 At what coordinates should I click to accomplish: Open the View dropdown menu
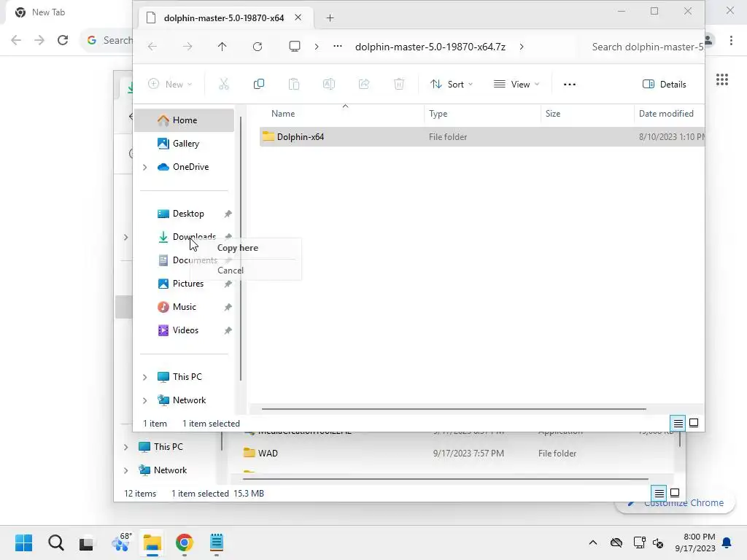(517, 85)
